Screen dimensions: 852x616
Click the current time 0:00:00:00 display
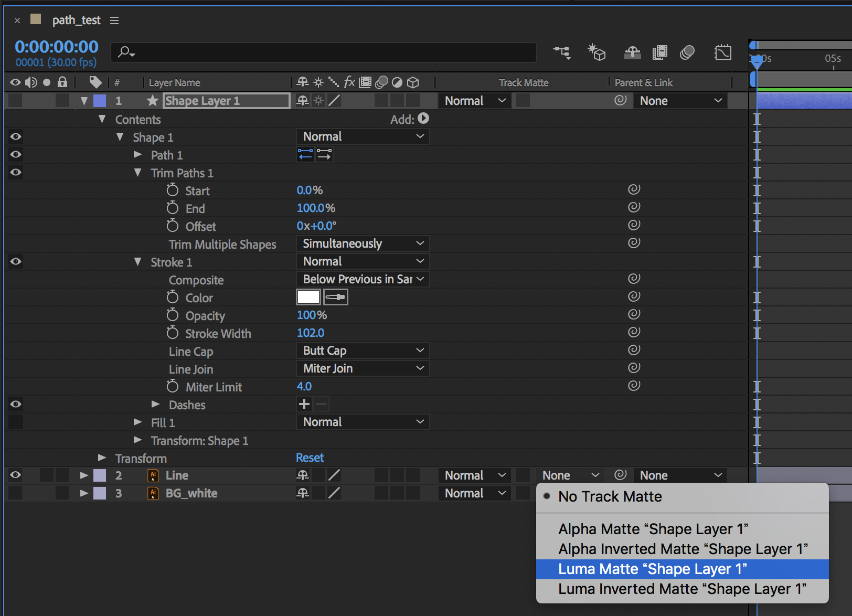[x=57, y=47]
